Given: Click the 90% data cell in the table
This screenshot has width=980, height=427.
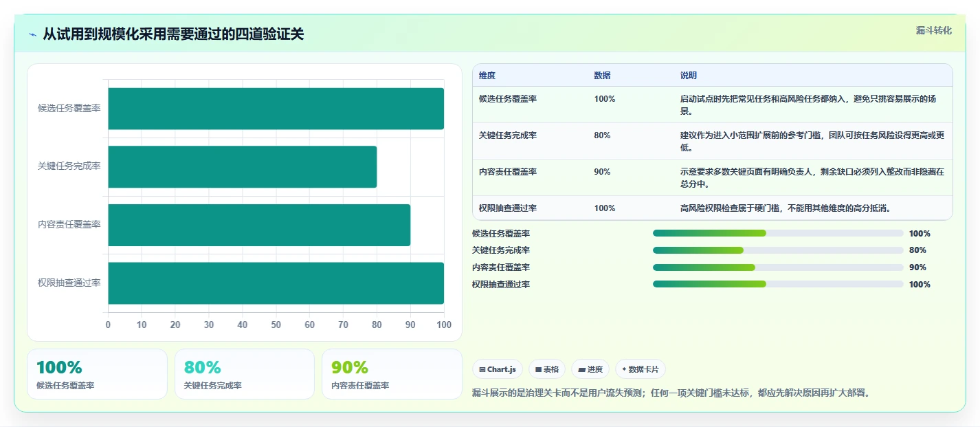Looking at the screenshot, I should [x=602, y=172].
